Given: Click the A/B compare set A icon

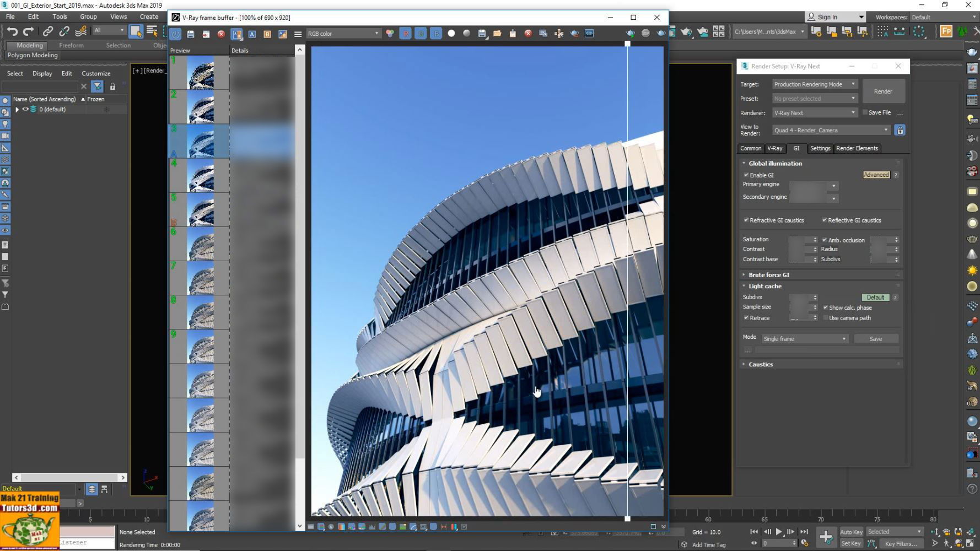Looking at the screenshot, I should coord(252,34).
